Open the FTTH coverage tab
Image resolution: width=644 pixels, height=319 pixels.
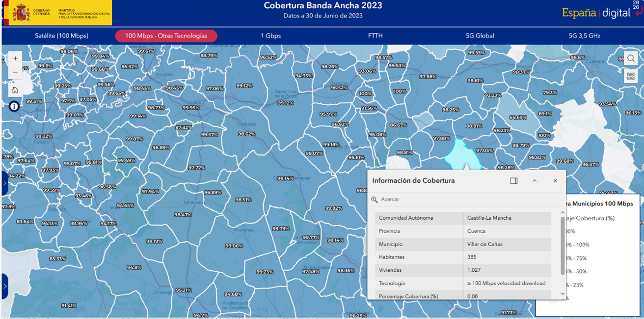376,36
